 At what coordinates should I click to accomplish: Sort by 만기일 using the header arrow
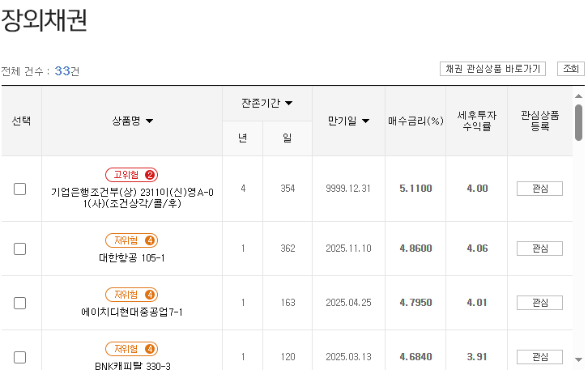pyautogui.click(x=365, y=121)
